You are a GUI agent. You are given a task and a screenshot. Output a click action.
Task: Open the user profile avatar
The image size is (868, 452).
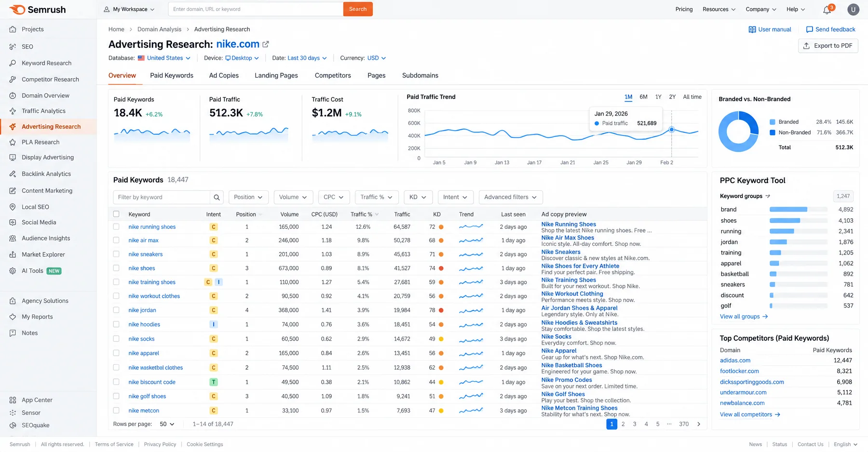pos(853,9)
